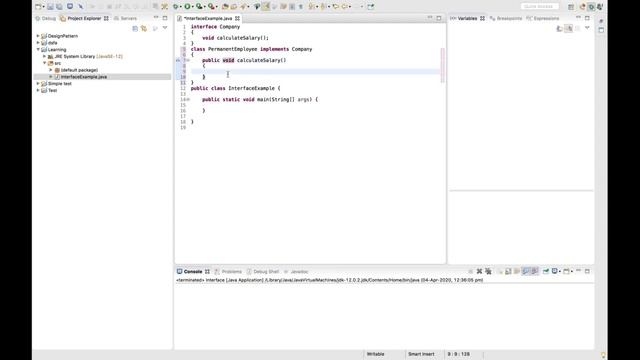Switch to the Debug view tab
The image size is (640, 360).
pyautogui.click(x=46, y=18)
